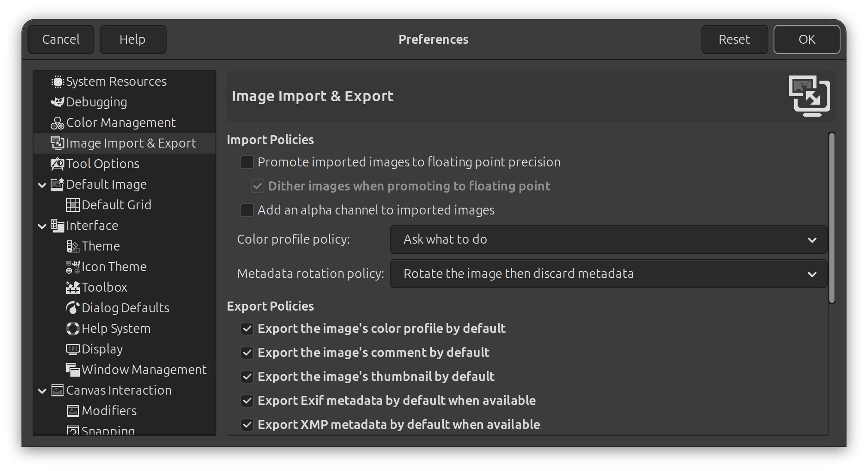868x471 pixels.
Task: Confirm preferences with OK button
Action: tap(807, 39)
